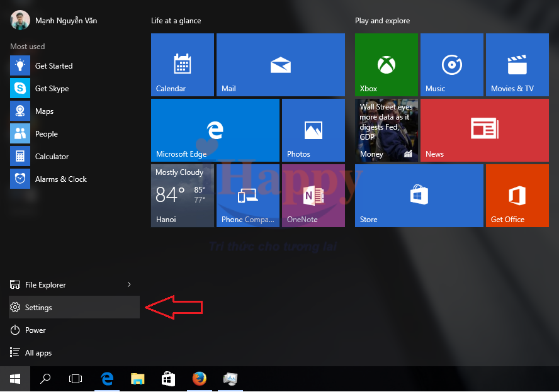Launch Get Skype from Most used
Image resolution: width=559 pixels, height=392 pixels.
pyautogui.click(x=74, y=88)
